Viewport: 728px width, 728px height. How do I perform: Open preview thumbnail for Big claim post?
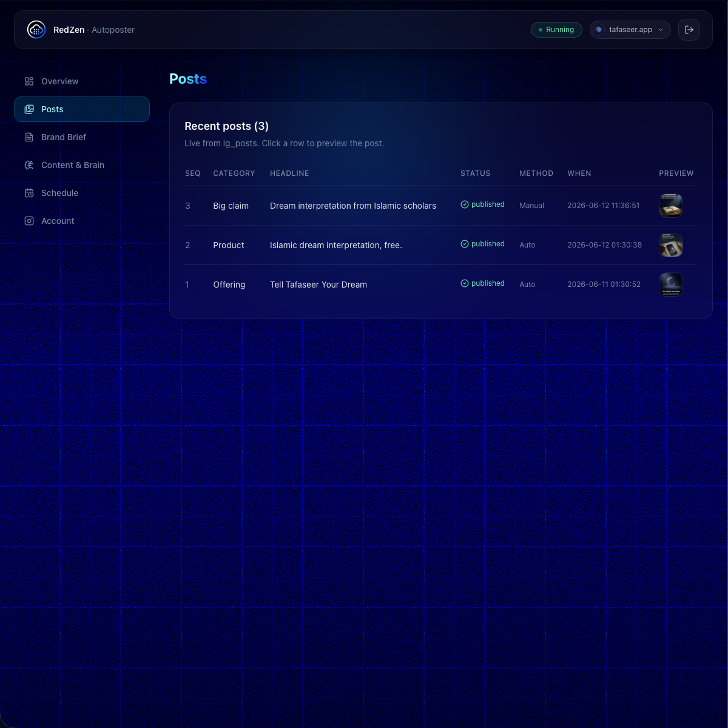pos(671,206)
